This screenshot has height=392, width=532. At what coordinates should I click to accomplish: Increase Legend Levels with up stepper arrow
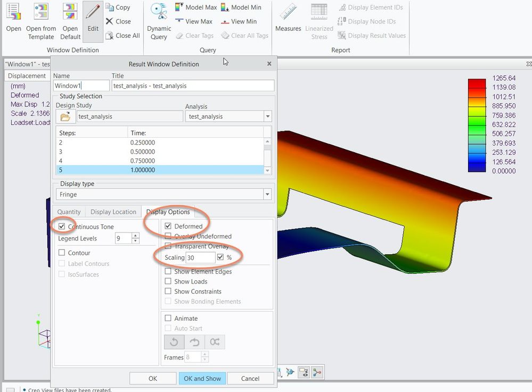coord(135,236)
